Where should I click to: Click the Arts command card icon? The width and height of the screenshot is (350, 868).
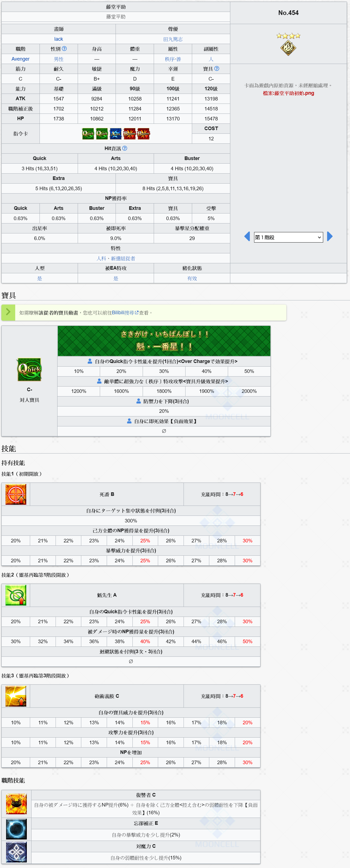coord(116,134)
